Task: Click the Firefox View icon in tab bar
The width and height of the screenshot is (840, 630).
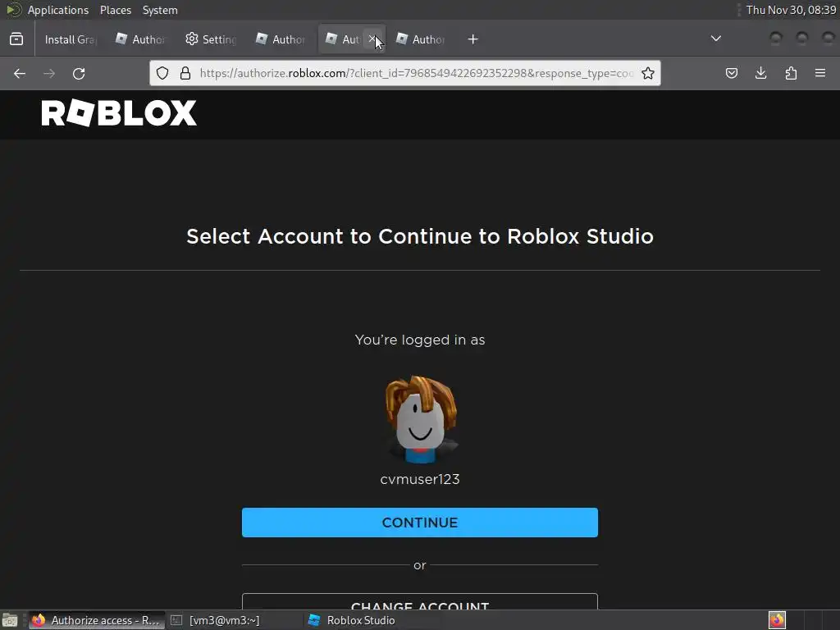Action: pos(16,39)
